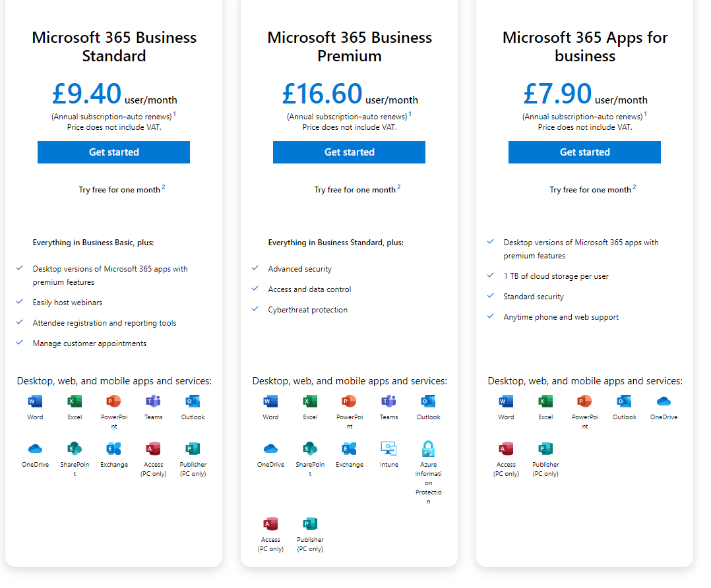Image resolution: width=711 pixels, height=588 pixels.
Task: Click the PowerPoint icon in Business Standard
Action: coord(114,401)
